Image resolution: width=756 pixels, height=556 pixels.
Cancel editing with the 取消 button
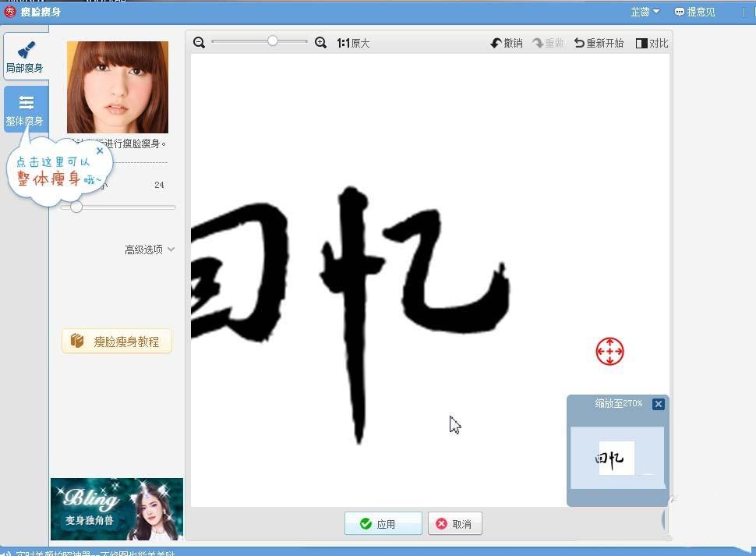[454, 523]
